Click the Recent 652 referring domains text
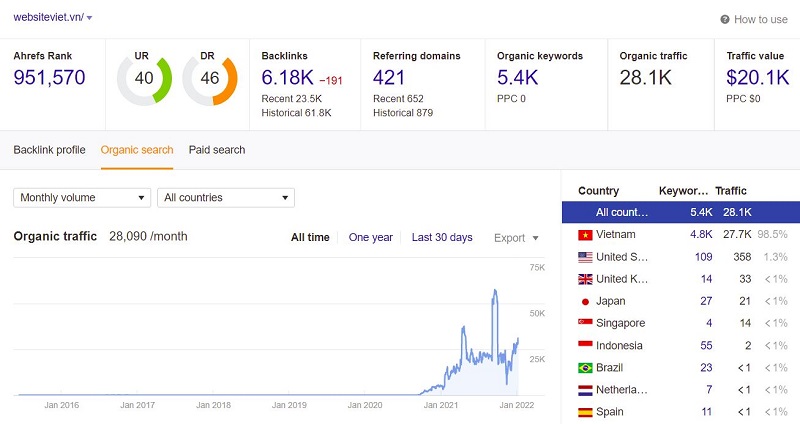 point(398,98)
